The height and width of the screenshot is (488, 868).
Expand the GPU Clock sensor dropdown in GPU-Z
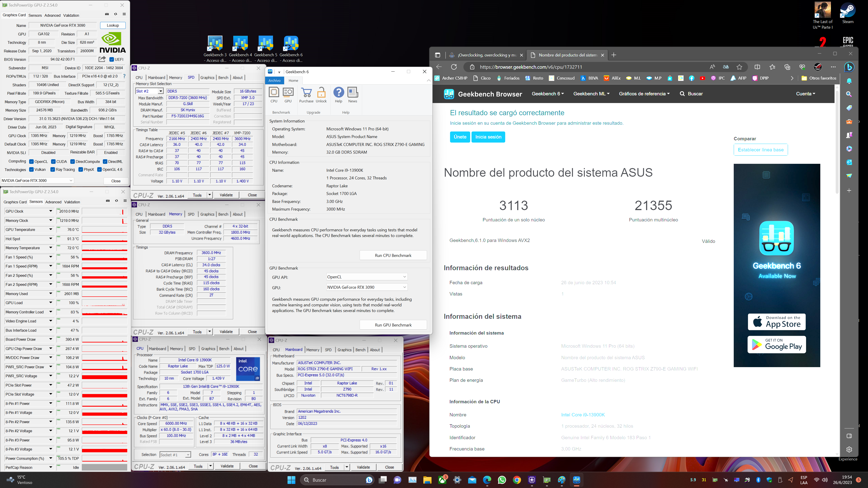click(x=51, y=211)
